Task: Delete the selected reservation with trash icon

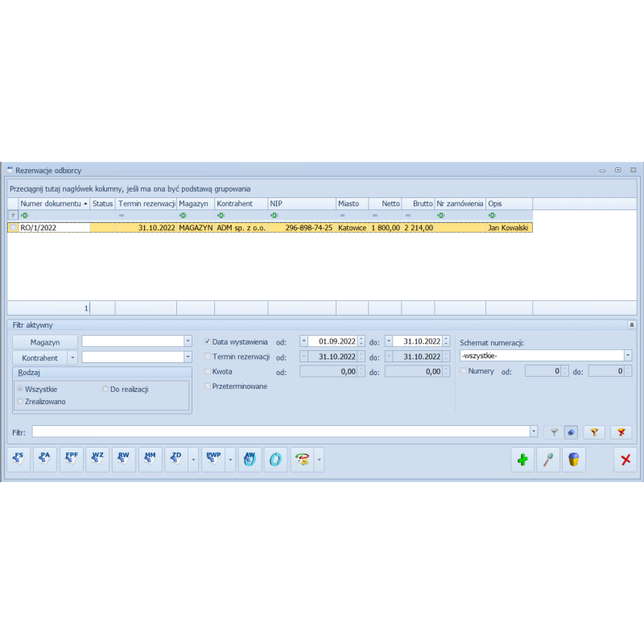Action: click(x=573, y=460)
